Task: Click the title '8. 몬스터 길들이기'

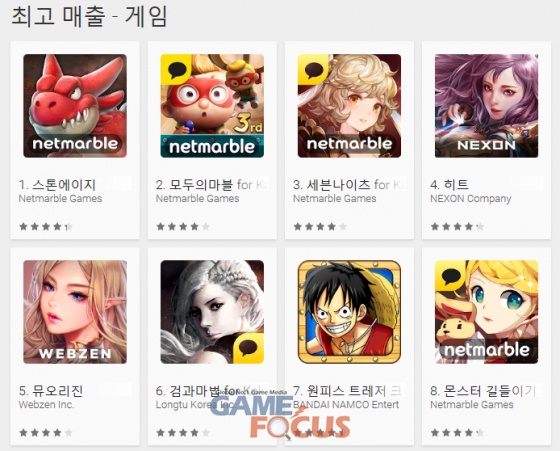Action: click(x=486, y=391)
